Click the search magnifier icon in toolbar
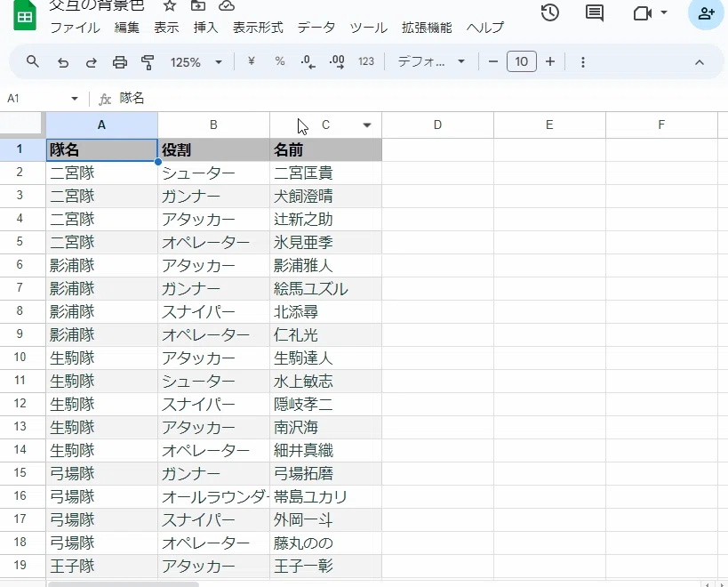This screenshot has height=587, width=728. coord(33,61)
